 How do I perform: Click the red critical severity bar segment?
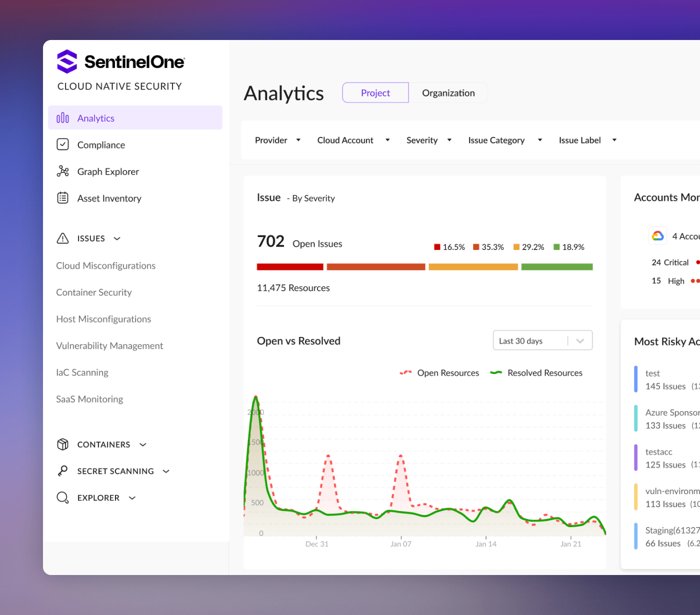[290, 267]
